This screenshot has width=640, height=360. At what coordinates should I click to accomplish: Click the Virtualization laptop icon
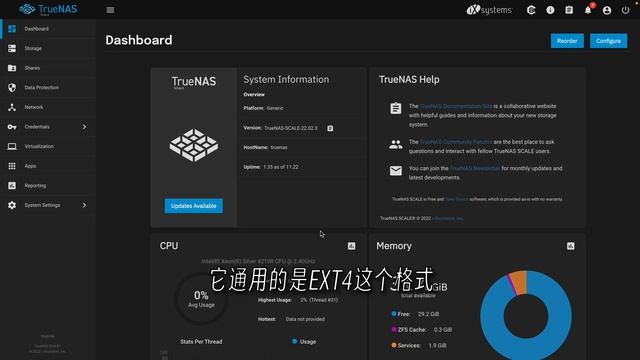12,146
